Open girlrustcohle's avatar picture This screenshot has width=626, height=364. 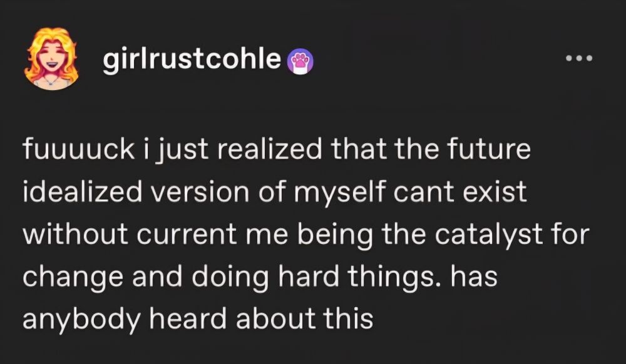click(x=51, y=58)
